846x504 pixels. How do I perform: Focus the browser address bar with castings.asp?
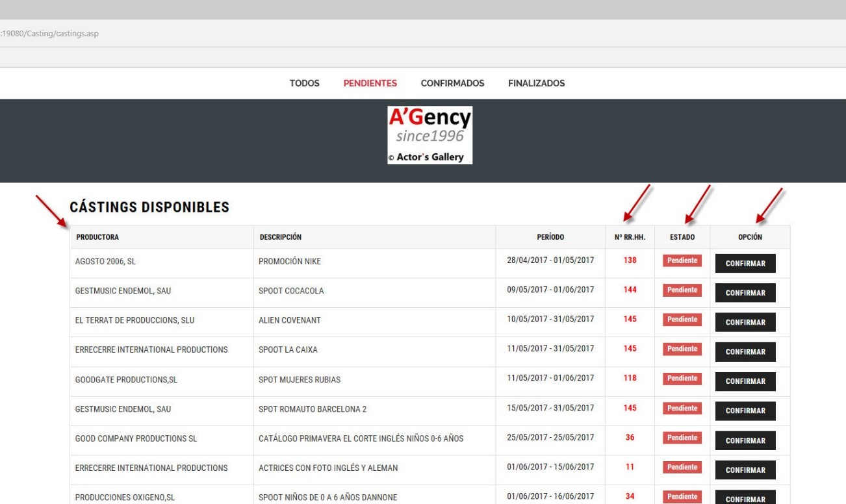423,33
